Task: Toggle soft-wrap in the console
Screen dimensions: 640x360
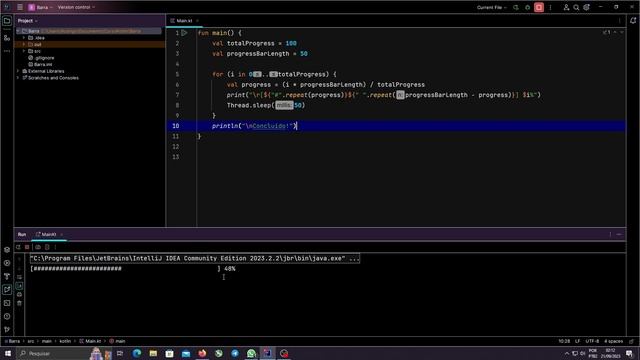Action: coord(19,277)
